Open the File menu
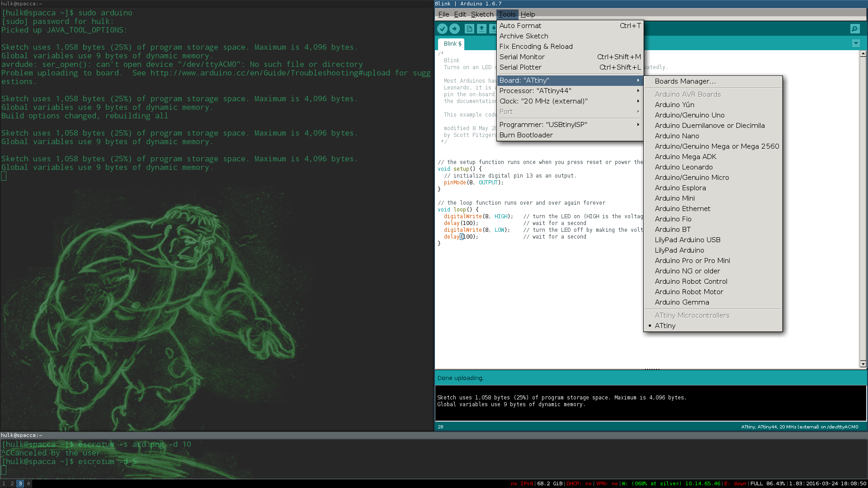The image size is (868, 488). (x=443, y=14)
